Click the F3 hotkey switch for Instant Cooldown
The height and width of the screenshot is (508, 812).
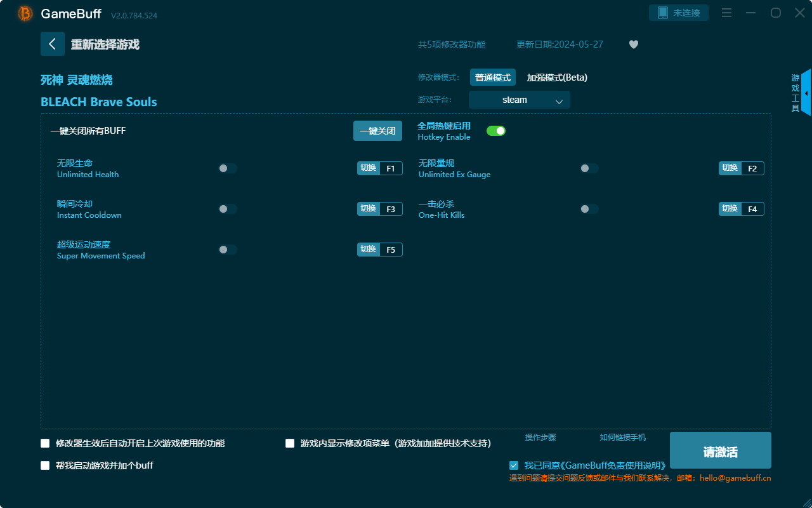[x=379, y=209]
